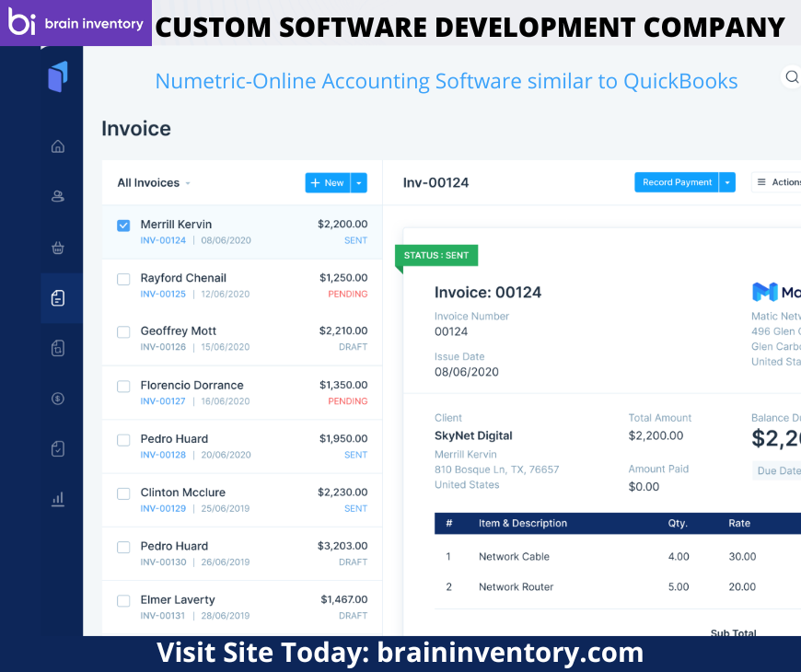The height and width of the screenshot is (672, 801).
Task: Open the Actions menu button
Action: point(776,182)
